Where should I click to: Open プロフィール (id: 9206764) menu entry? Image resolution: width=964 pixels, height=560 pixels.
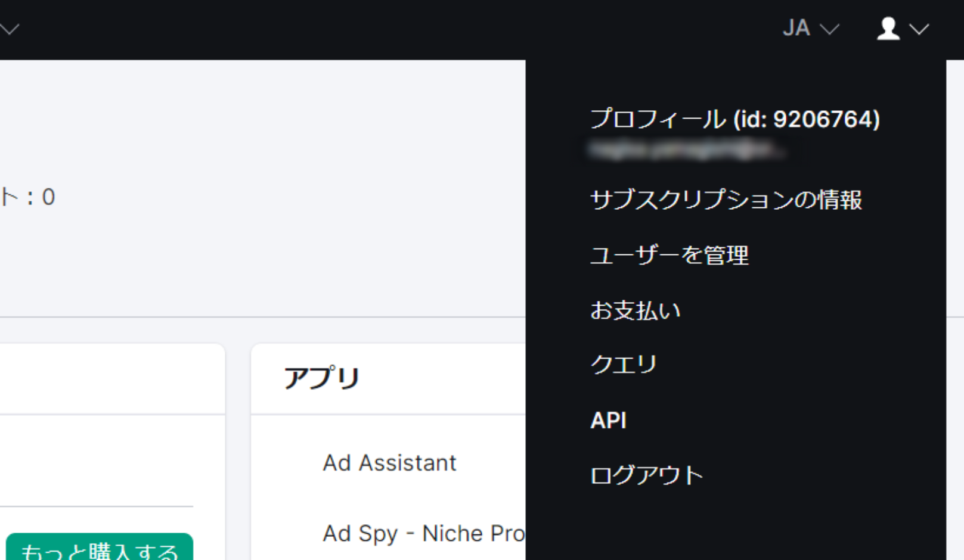[x=734, y=119]
